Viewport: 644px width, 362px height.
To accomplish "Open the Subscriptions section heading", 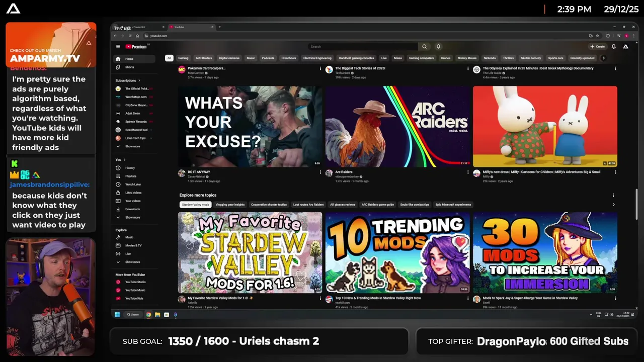I will (x=128, y=80).
